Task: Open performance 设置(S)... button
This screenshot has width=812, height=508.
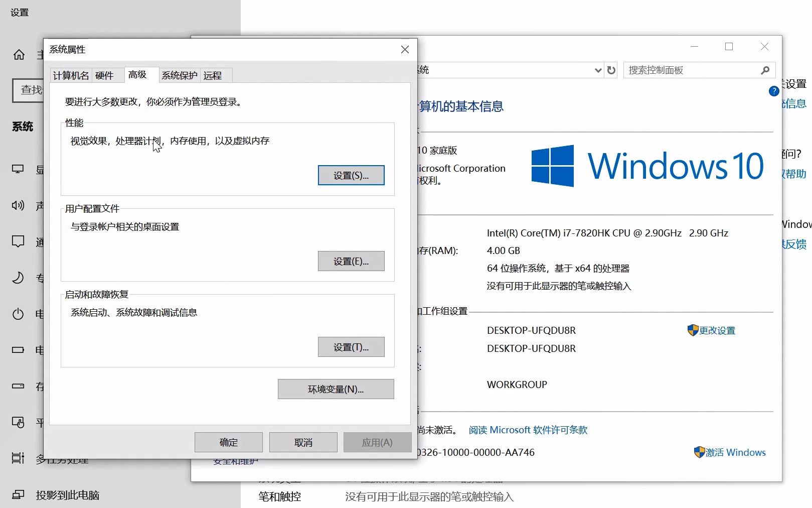Action: (x=351, y=175)
